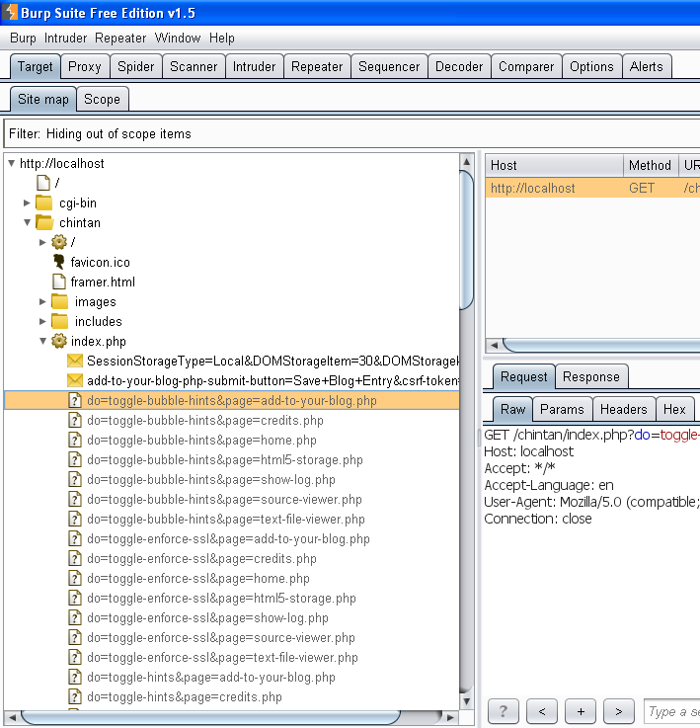Screen dimensions: 700x728
Task: Open the Scope sub-tab
Action: pos(102,100)
